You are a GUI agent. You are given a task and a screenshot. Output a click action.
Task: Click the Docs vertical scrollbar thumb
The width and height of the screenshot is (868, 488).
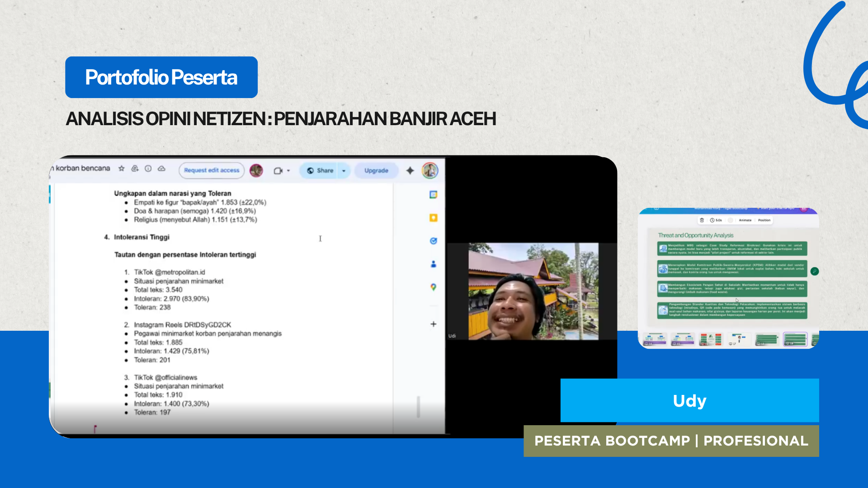(x=418, y=407)
